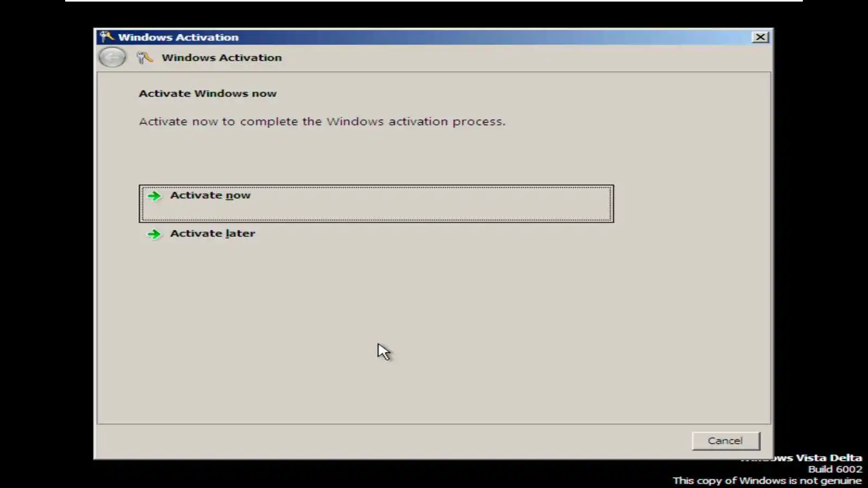Cancel the Windows Activation dialog
The height and width of the screenshot is (488, 868).
725,441
